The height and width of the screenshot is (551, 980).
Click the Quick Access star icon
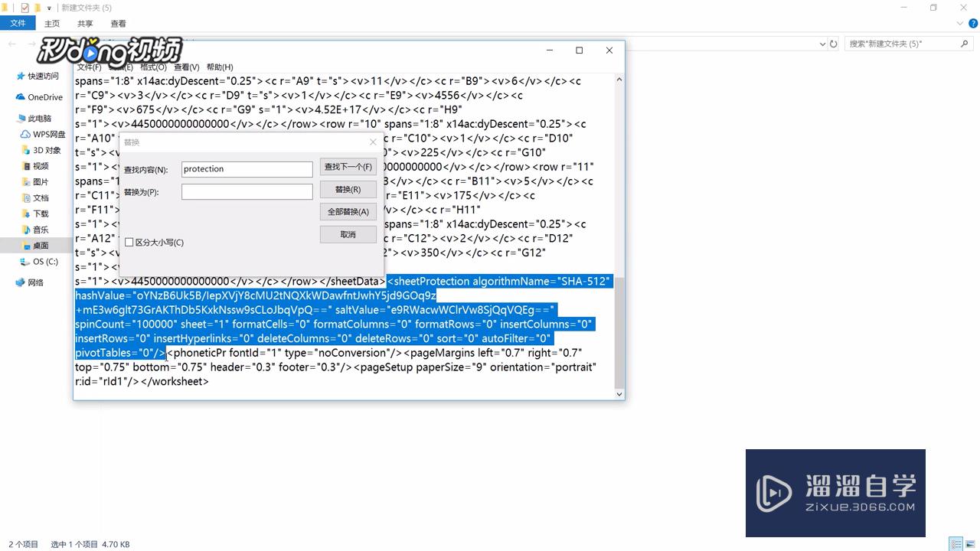pyautogui.click(x=21, y=77)
